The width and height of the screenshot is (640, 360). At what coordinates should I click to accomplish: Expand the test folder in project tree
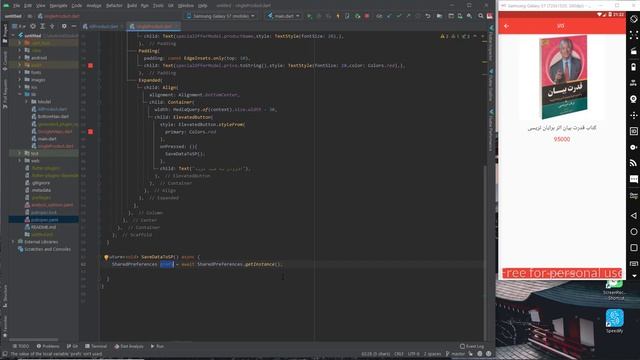coord(20,153)
